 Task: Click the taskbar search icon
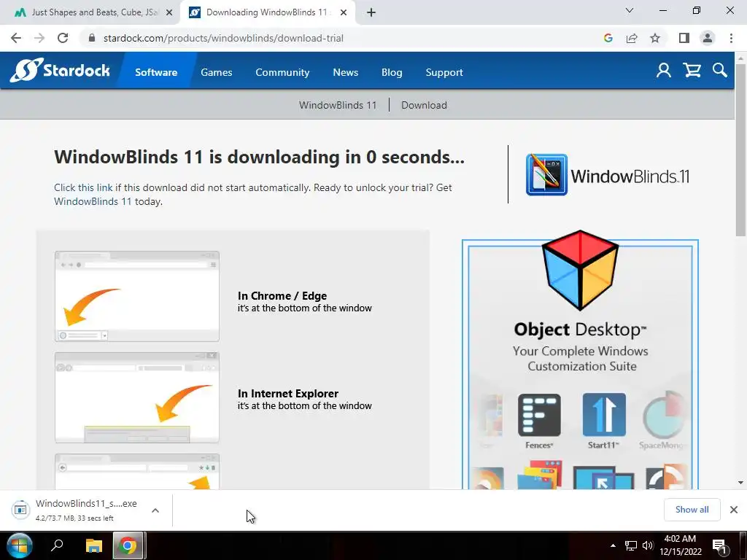coord(57,545)
